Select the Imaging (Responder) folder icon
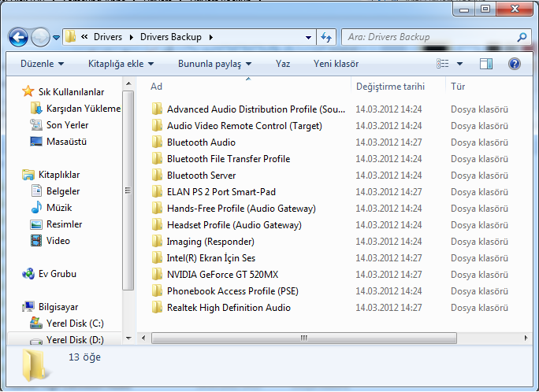This screenshot has height=392, width=539. pyautogui.click(x=157, y=241)
